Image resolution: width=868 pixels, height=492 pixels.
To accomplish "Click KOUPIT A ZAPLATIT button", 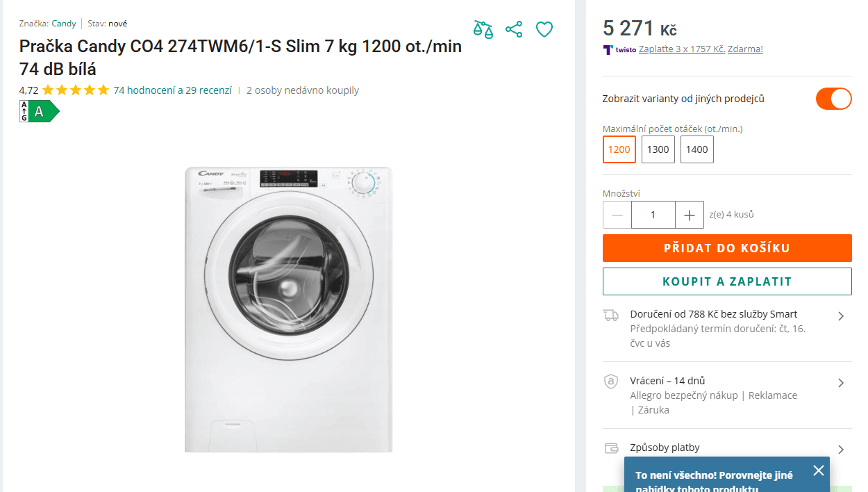I will 727,281.
